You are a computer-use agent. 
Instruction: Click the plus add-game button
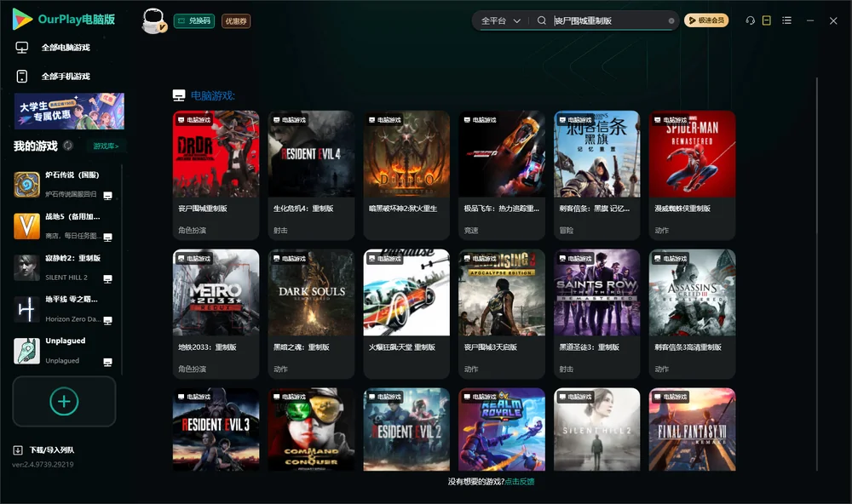pos(64,401)
